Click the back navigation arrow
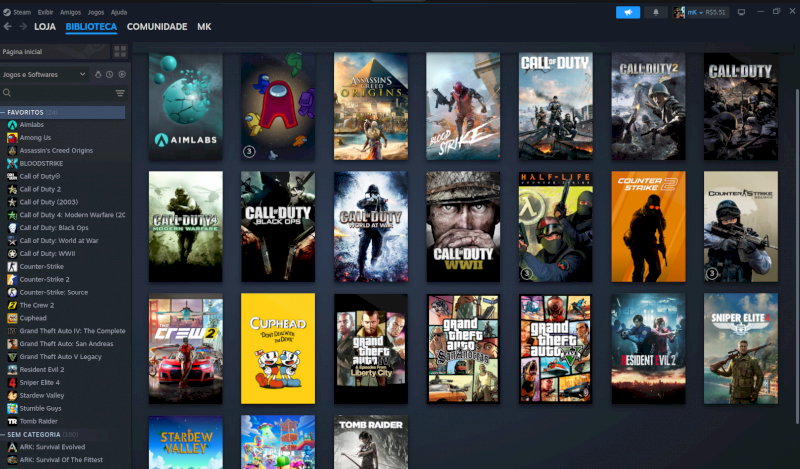The image size is (800, 469). coord(8,27)
